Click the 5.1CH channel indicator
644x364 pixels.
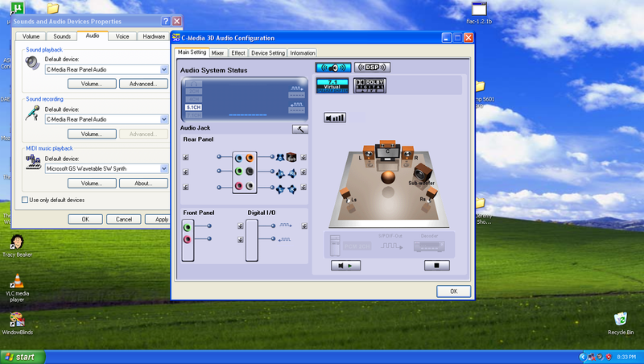click(x=193, y=107)
